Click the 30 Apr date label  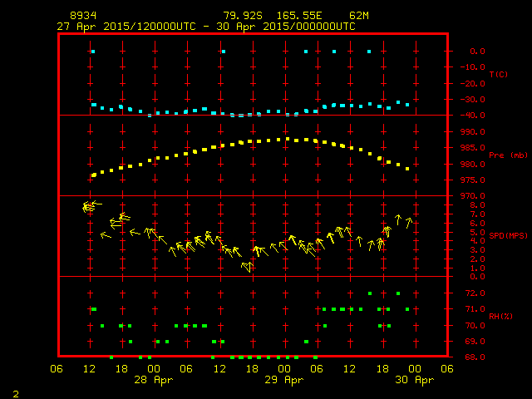(x=414, y=380)
